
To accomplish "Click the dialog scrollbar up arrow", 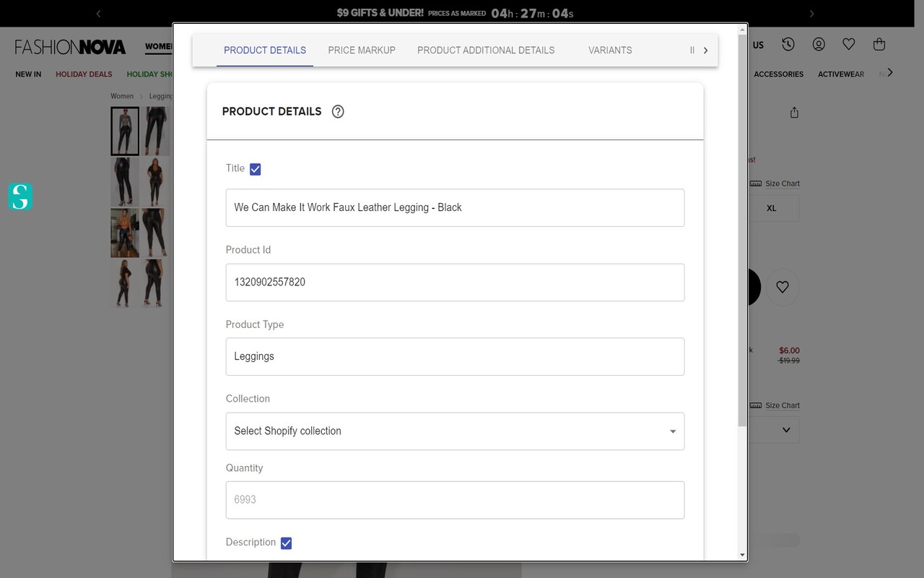I will 742,30.
